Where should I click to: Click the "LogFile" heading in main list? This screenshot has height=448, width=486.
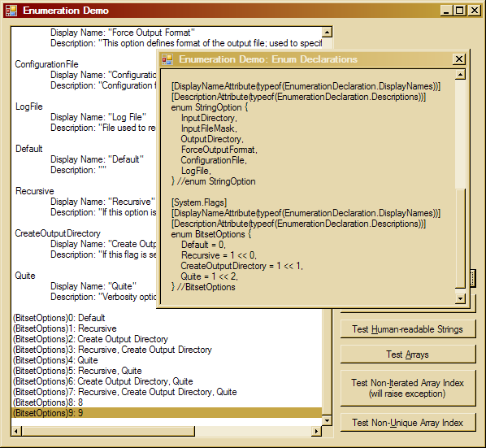click(x=29, y=107)
